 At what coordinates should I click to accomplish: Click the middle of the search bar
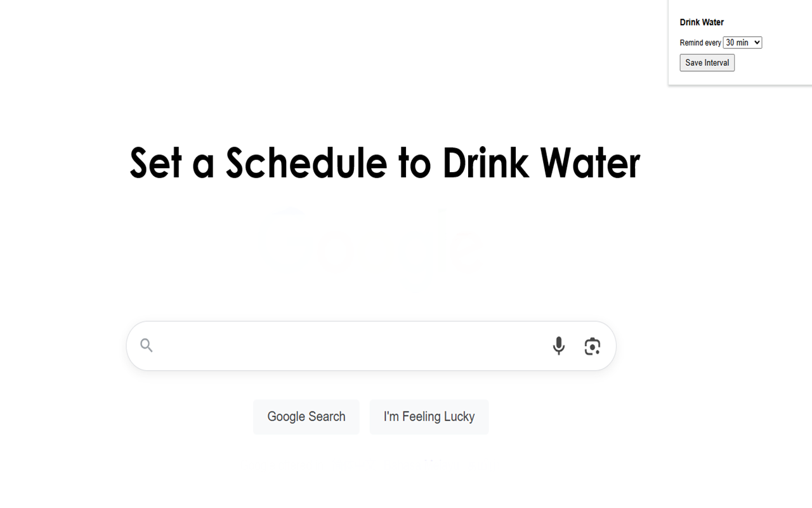[x=371, y=346]
